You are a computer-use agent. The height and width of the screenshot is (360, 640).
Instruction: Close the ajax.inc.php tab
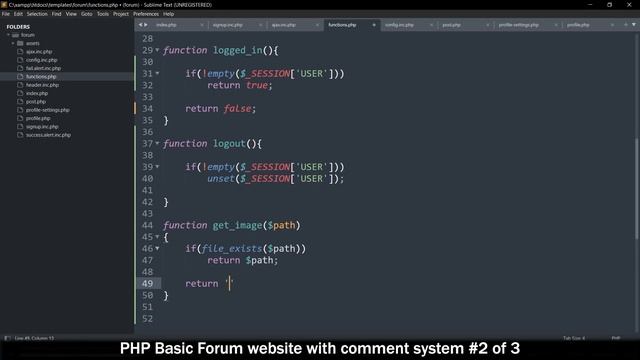click(317, 25)
